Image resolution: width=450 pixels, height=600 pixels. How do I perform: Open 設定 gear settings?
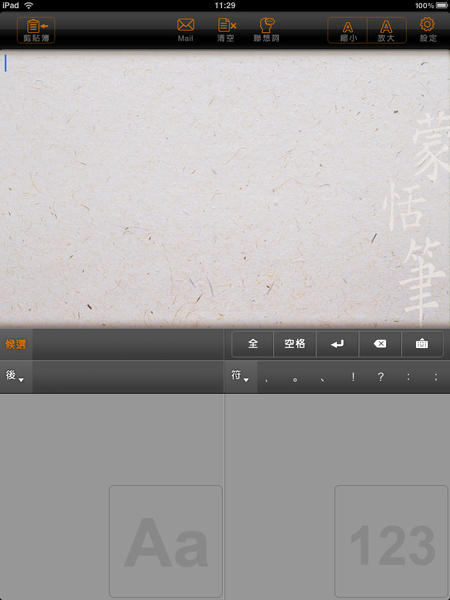427,30
